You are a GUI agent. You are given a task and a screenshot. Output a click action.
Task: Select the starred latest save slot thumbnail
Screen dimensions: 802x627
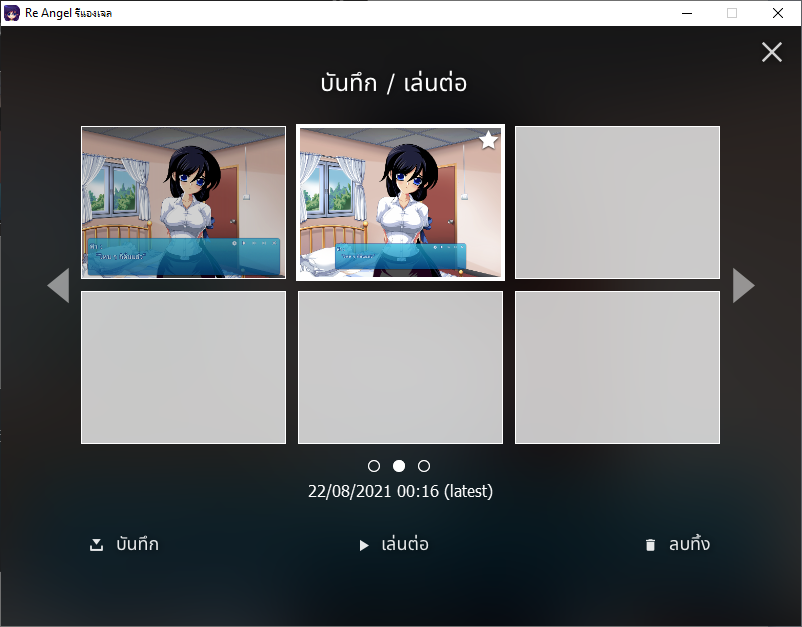[x=400, y=203]
